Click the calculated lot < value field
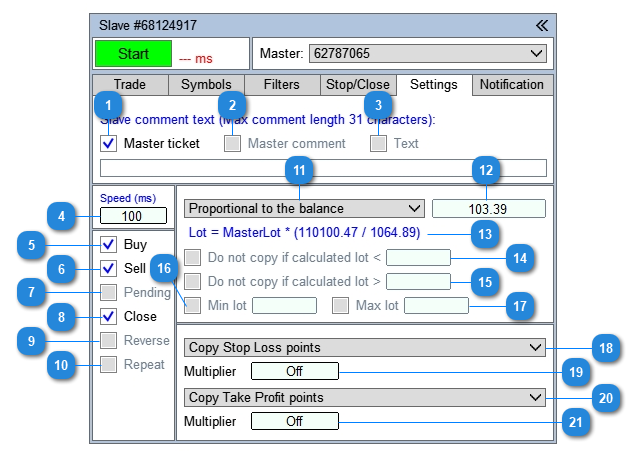Viewport: 641px width, 457px height. pos(418,258)
